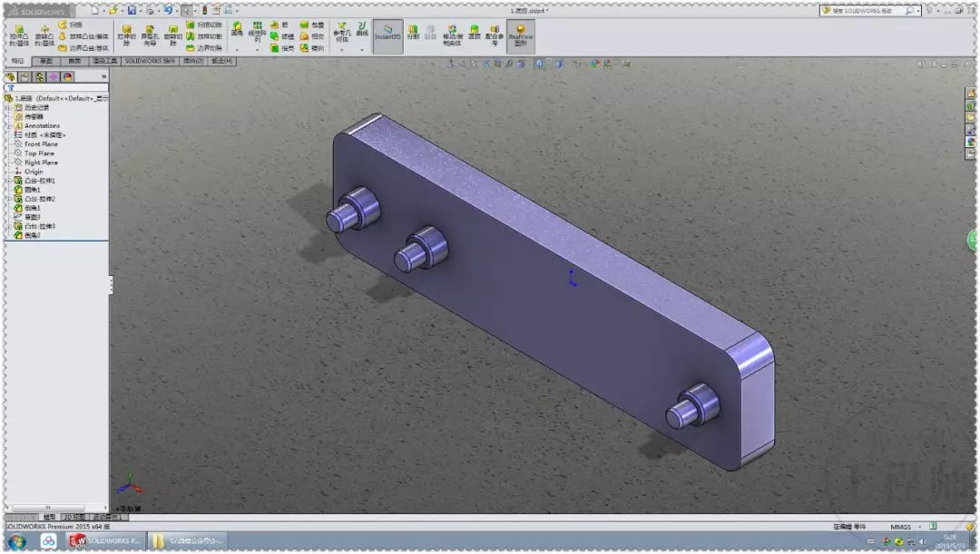The width and height of the screenshot is (980, 554).
Task: Expand the Annotations tree node
Action: point(9,125)
